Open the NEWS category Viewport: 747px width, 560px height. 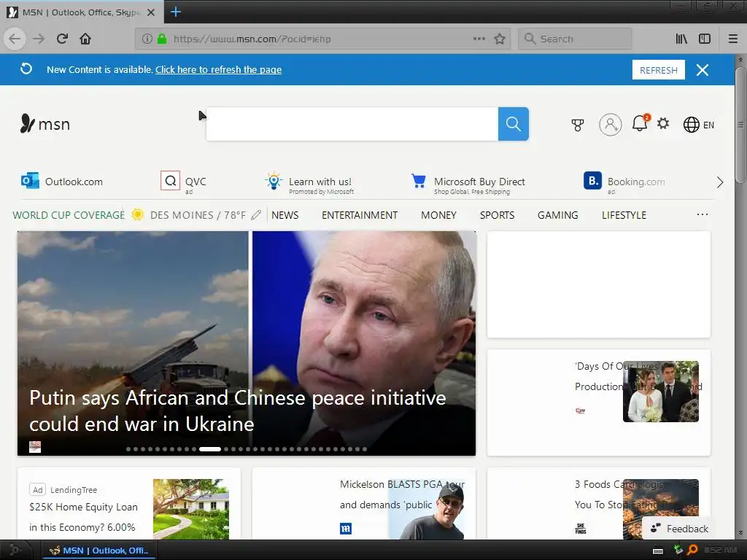tap(285, 215)
